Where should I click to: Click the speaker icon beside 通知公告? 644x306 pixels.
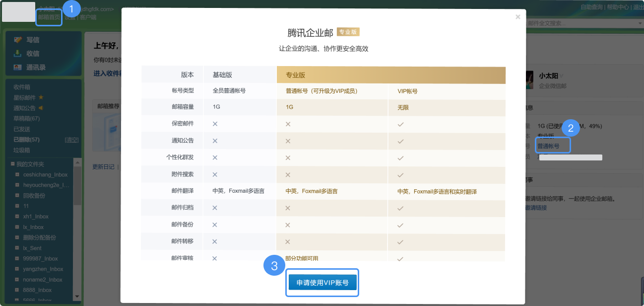coord(41,108)
